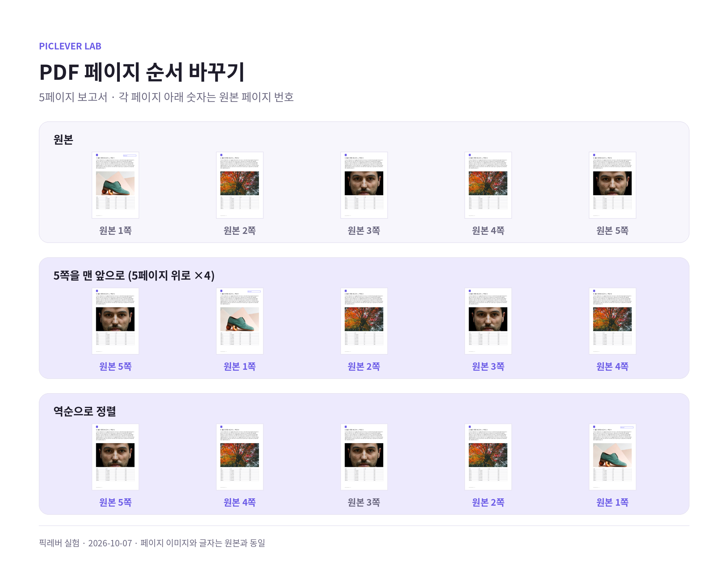
Task: Click second page thumbnail in 역순으로 정렬 row
Action: click(239, 457)
